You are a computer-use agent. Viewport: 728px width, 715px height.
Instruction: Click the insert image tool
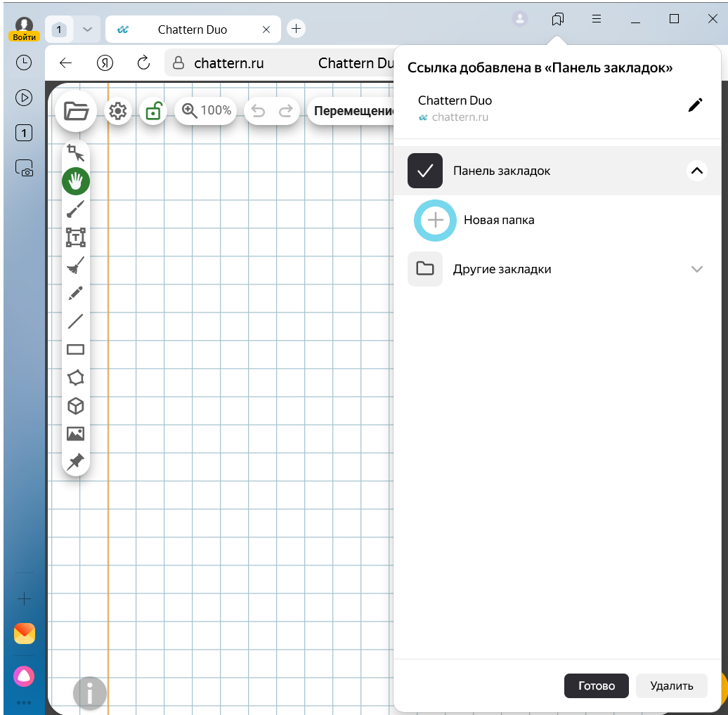pyautogui.click(x=76, y=433)
